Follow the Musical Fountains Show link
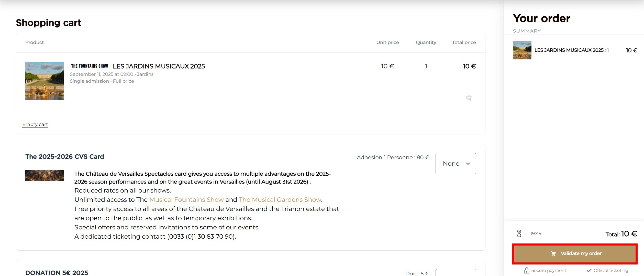 [x=186, y=200]
